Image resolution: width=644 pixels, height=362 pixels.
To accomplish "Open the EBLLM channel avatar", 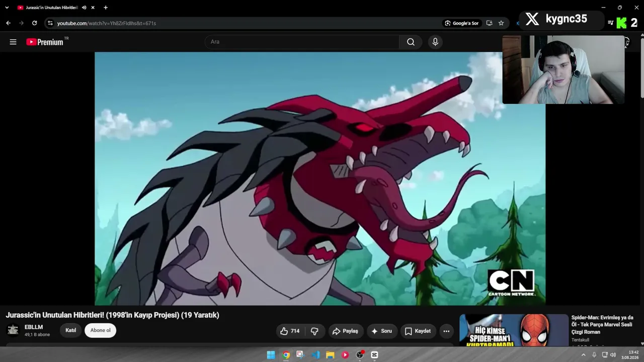I will tap(13, 330).
